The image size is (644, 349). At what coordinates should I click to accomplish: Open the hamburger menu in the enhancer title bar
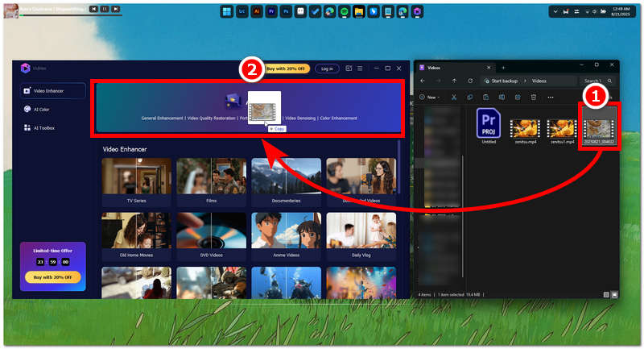[360, 69]
